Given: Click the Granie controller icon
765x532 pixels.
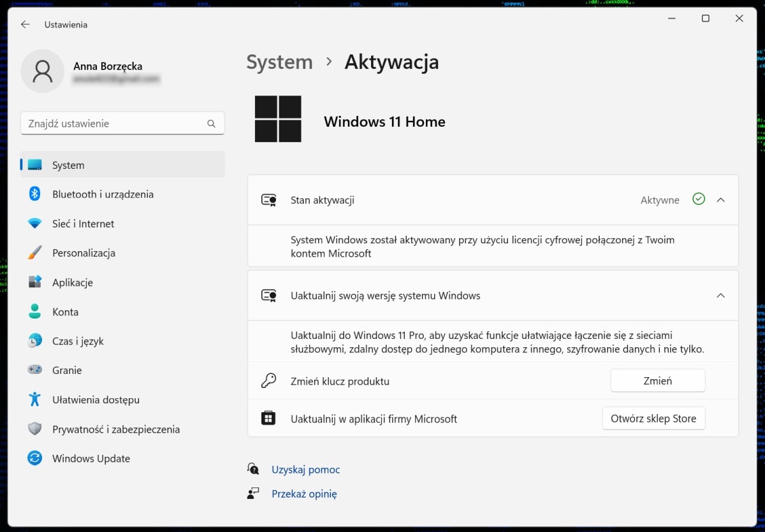Looking at the screenshot, I should tap(35, 370).
